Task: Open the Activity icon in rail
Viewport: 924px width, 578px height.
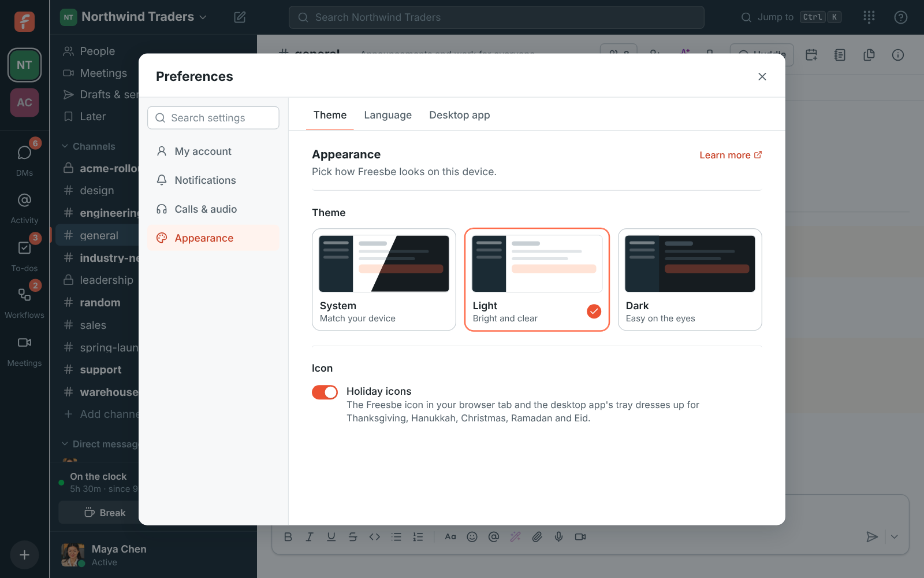Action: 24,207
